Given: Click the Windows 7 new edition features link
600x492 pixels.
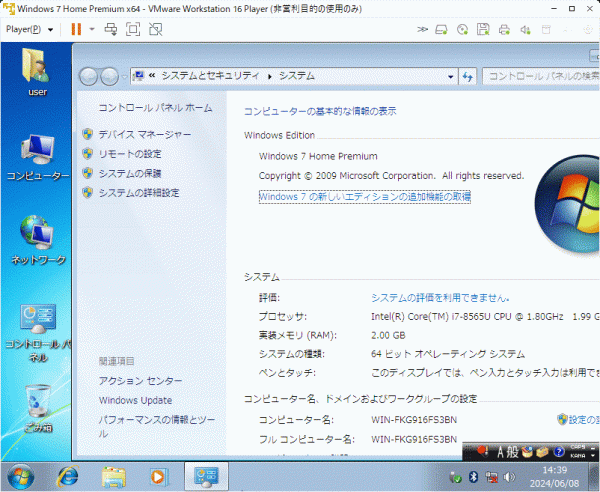Looking at the screenshot, I should [364, 197].
